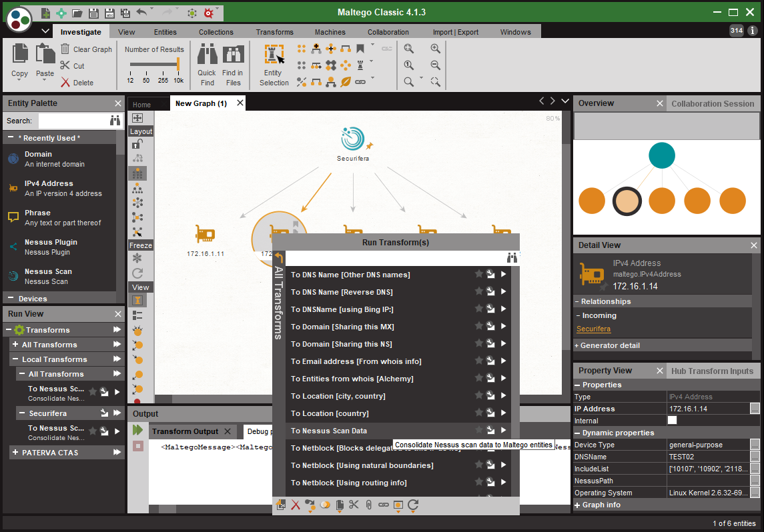Click the new graph icon in title toolbar
This screenshot has height=532, width=764.
click(45, 13)
